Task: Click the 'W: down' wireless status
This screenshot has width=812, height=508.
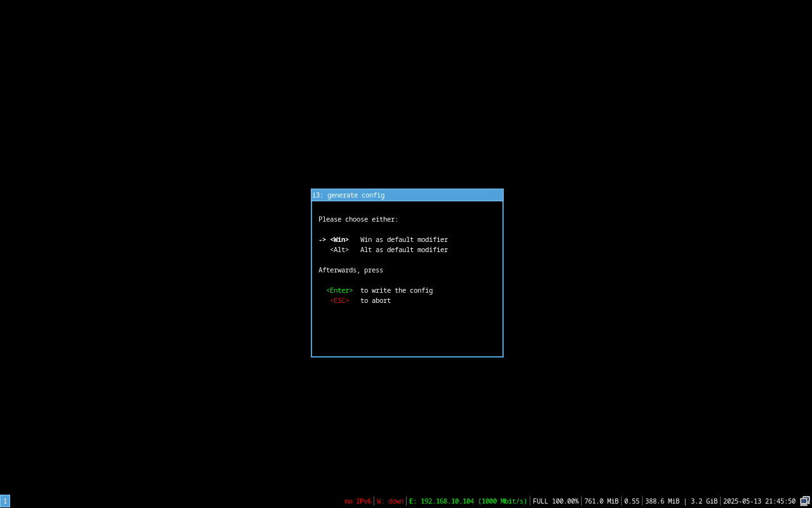Action: tap(390, 502)
